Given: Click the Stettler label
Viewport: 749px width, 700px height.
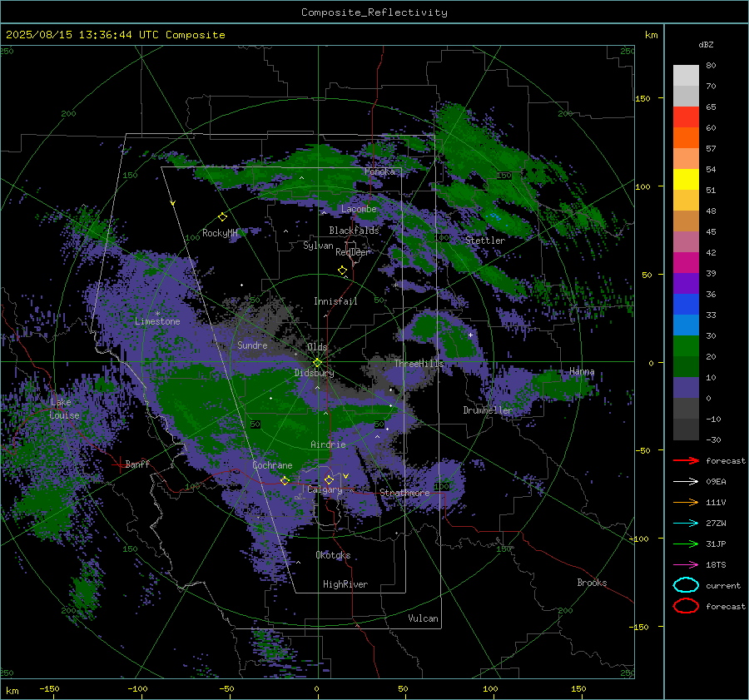Looking at the screenshot, I should point(485,241).
